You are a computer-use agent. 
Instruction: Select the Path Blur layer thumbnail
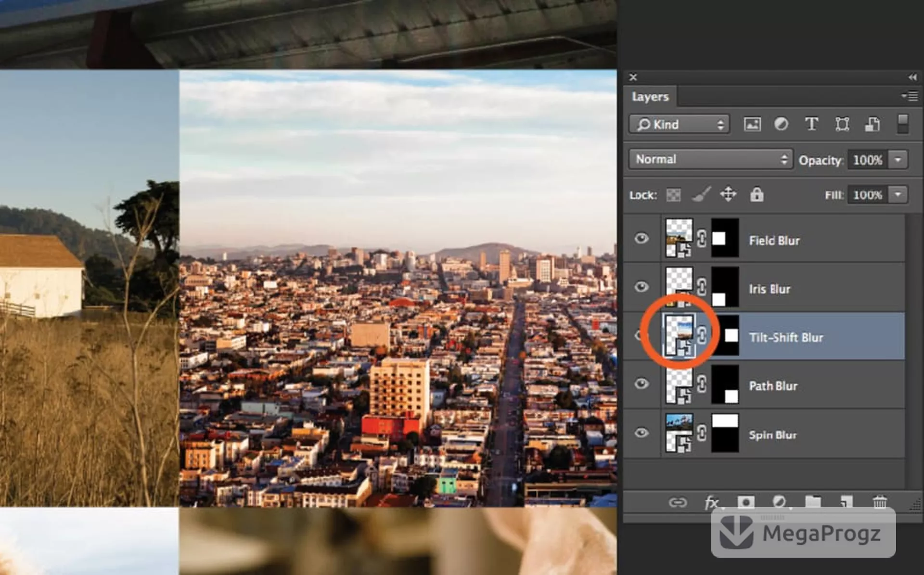pos(679,384)
